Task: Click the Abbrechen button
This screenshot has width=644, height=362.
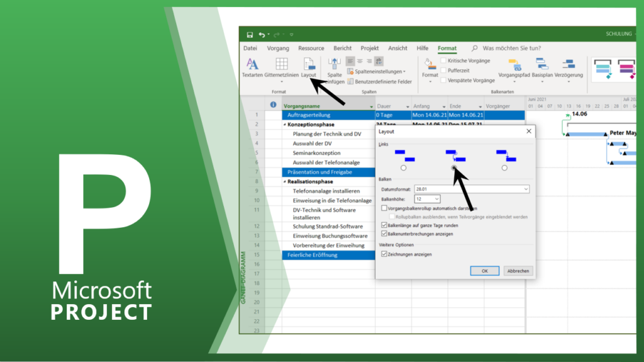Action: coord(518,271)
